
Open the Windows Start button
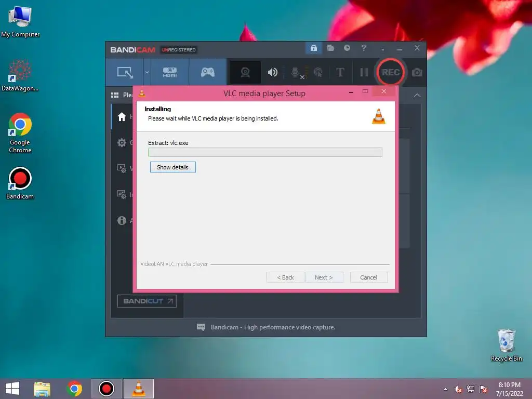[12, 389]
